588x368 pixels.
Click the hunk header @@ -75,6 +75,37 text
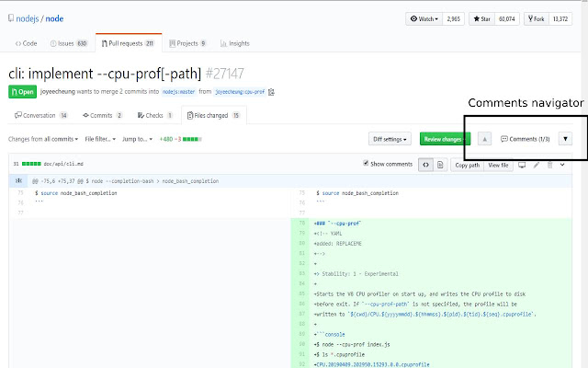tap(126, 181)
